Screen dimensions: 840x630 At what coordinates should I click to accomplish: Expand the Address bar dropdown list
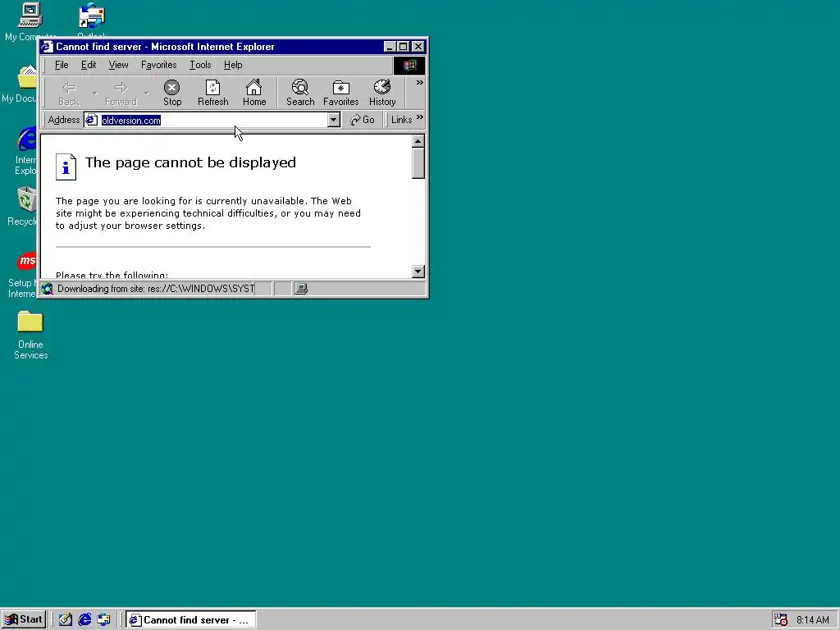333,120
